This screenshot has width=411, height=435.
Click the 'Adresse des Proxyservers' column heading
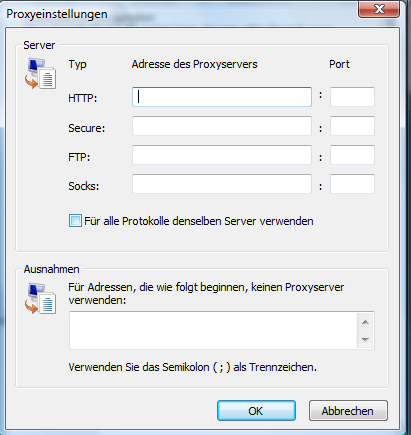[x=194, y=64]
